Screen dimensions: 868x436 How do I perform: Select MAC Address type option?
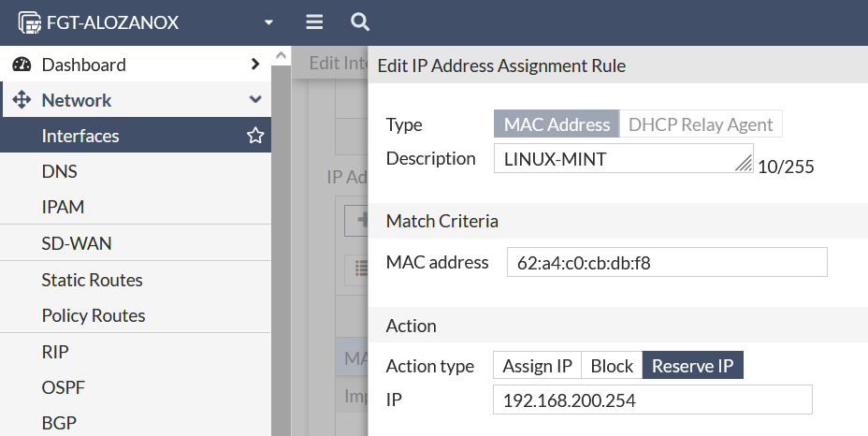pos(557,124)
